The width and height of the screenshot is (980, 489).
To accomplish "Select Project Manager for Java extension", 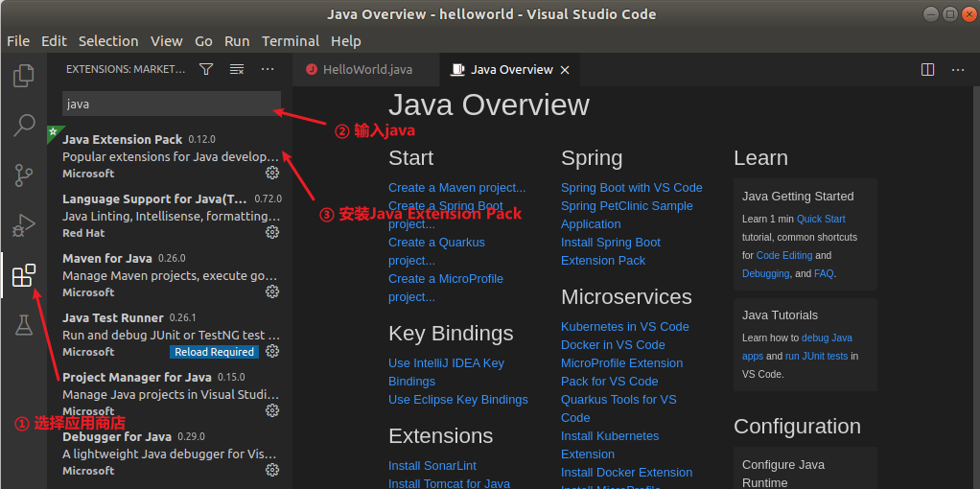I will point(170,393).
